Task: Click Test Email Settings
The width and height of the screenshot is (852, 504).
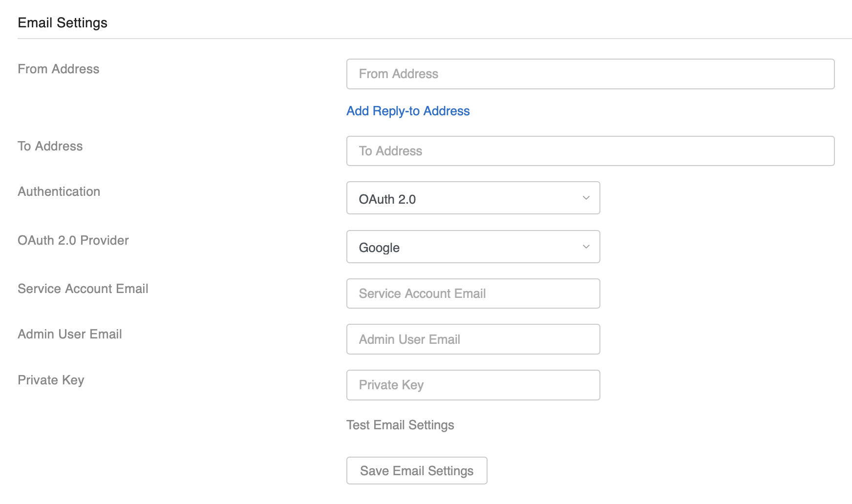Action: point(400,425)
